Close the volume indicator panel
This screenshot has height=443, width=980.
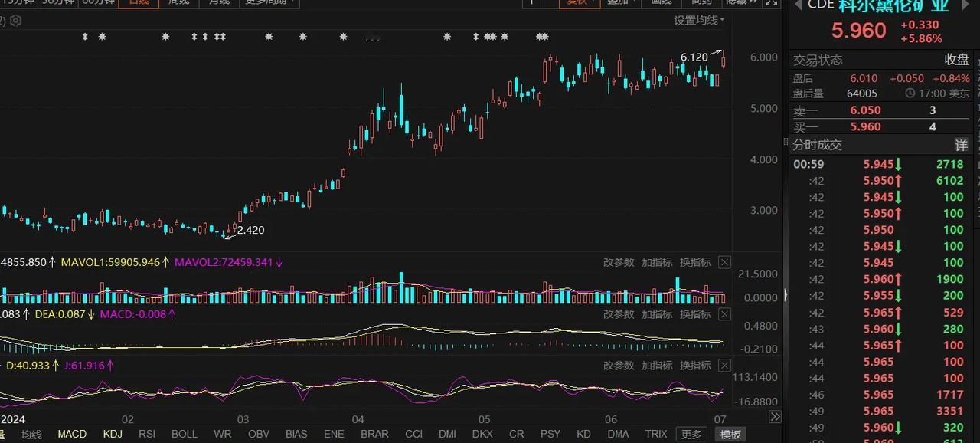(x=724, y=262)
